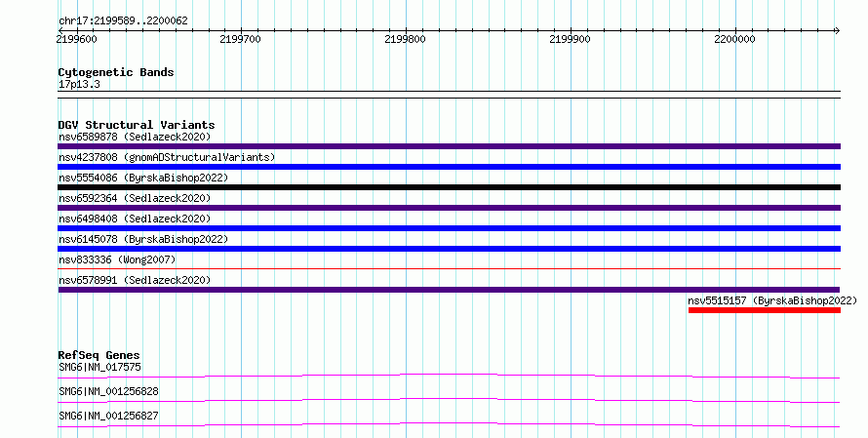Image resolution: width=868 pixels, height=438 pixels.
Task: Select the black bar under nsv5554086
Action: click(x=449, y=187)
